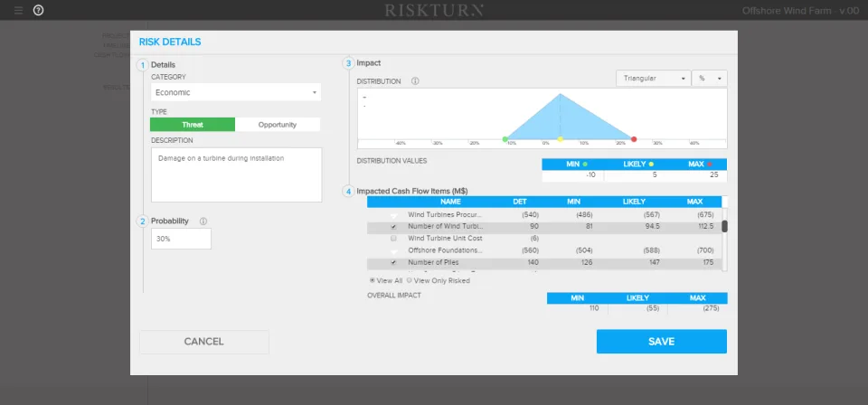The width and height of the screenshot is (868, 405).
Task: Open the Economic category dropdown
Action: click(x=236, y=92)
